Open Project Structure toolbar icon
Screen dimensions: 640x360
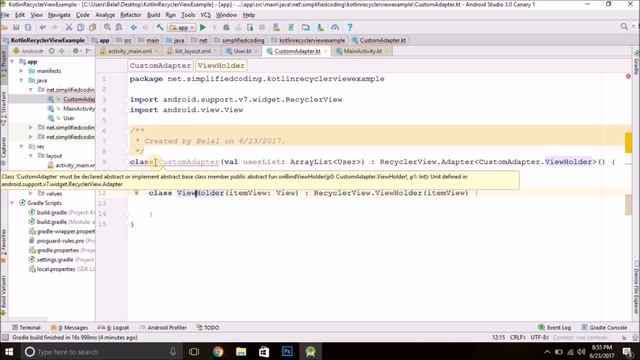coord(306,27)
